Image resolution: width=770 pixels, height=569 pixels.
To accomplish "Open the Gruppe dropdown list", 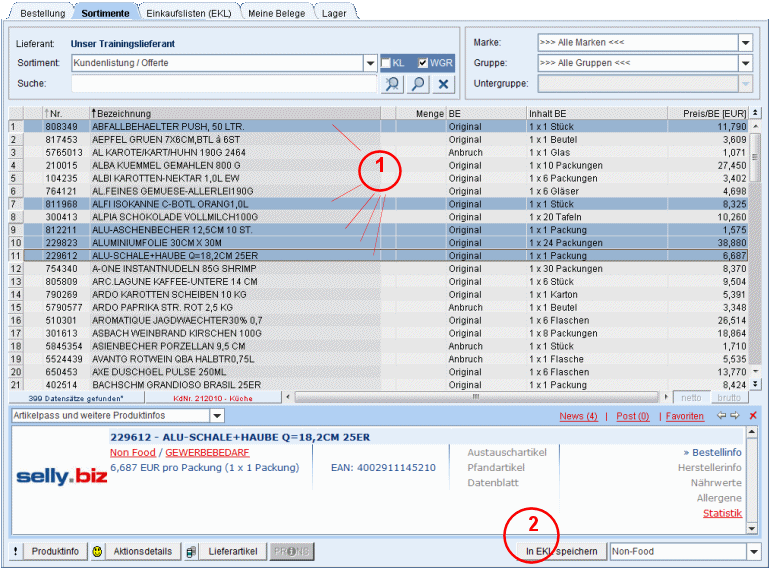I will (x=745, y=63).
